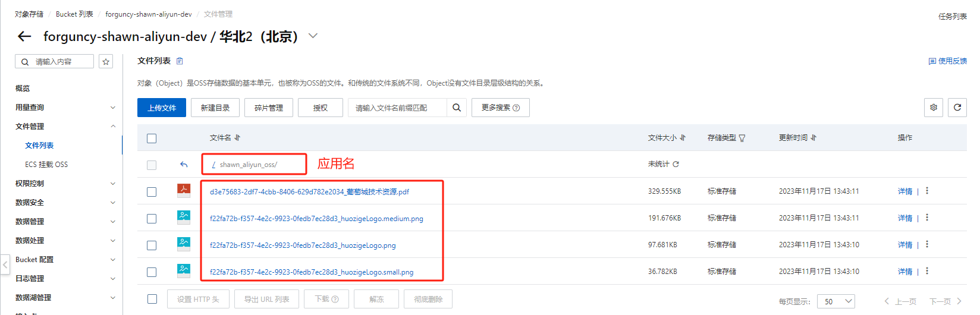The height and width of the screenshot is (315, 980).
Task: Click help icon on 更多搜索 button
Action: tap(516, 108)
